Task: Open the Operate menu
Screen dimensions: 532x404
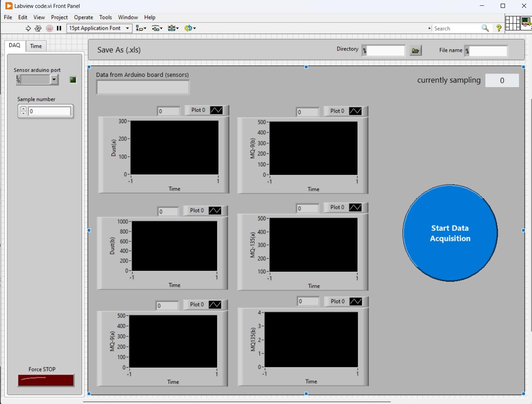Action: coord(84,17)
